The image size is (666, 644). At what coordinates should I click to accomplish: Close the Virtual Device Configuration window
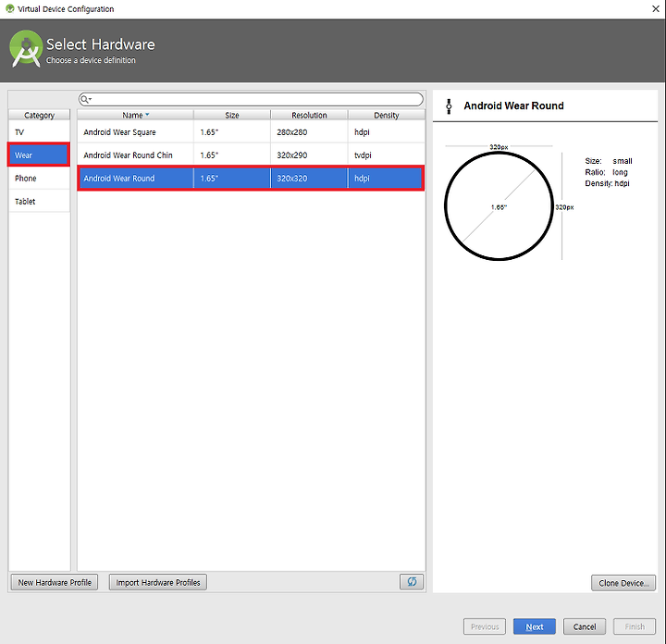point(656,9)
